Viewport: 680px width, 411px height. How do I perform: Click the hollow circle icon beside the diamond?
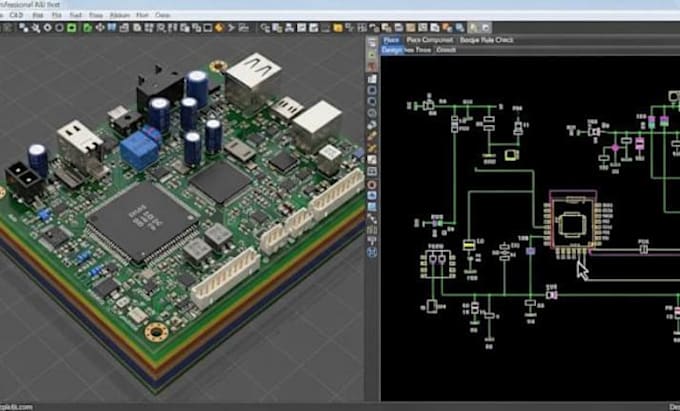pyautogui.click(x=59, y=28)
